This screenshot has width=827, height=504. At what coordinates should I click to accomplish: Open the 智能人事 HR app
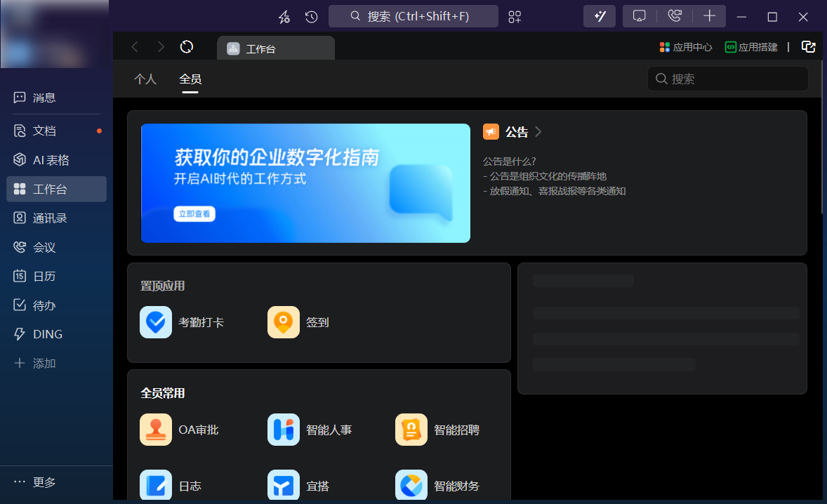tap(310, 430)
